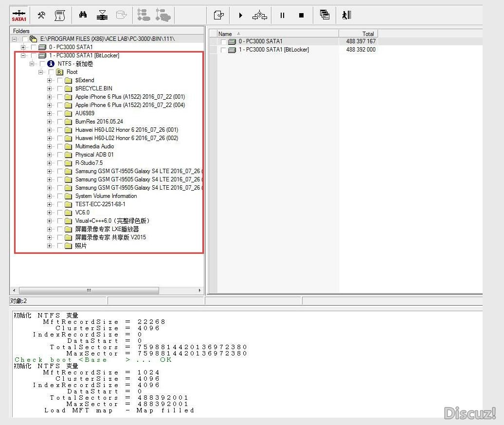Screen dimensions: 504x425
Task: Open the hammer and wrench tools icon
Action: point(41,16)
